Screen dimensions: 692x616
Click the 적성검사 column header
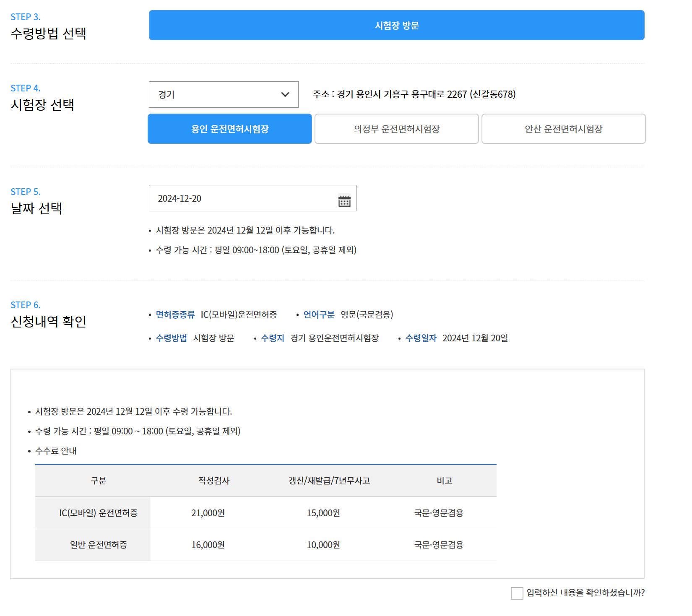pyautogui.click(x=214, y=481)
